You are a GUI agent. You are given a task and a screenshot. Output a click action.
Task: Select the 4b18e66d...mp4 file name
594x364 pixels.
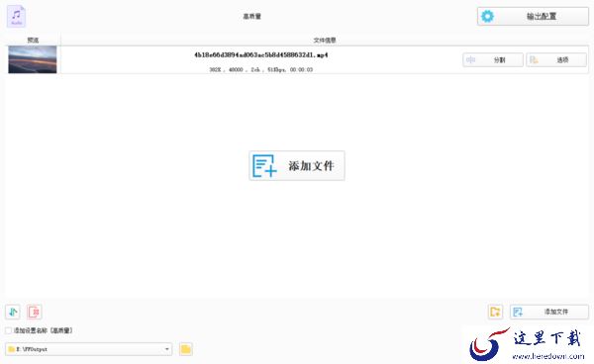pyautogui.click(x=261, y=54)
